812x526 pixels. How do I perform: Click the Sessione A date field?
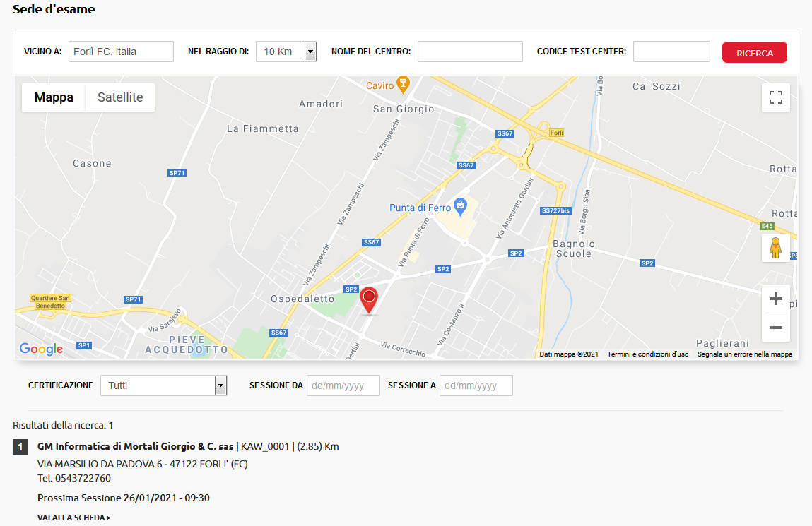(476, 385)
